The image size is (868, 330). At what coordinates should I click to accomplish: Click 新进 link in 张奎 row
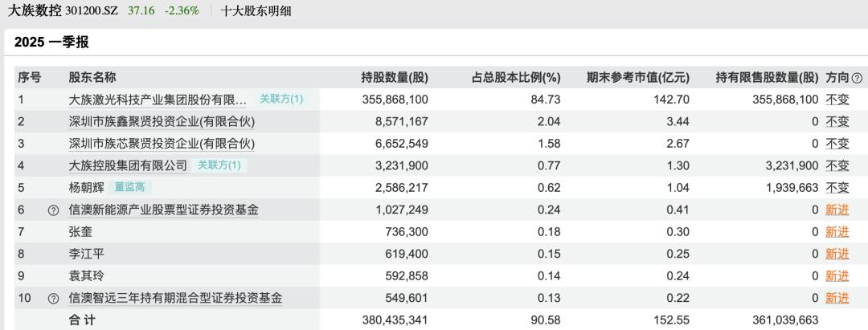click(837, 232)
